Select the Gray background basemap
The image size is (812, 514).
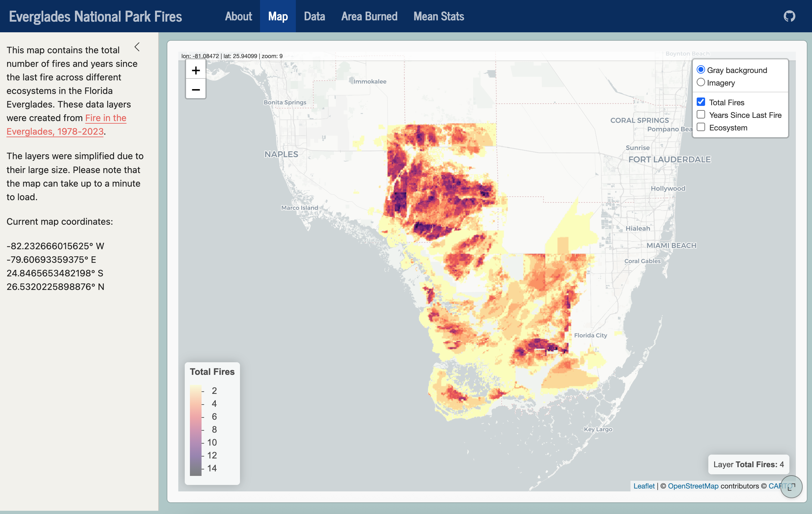[x=701, y=70]
